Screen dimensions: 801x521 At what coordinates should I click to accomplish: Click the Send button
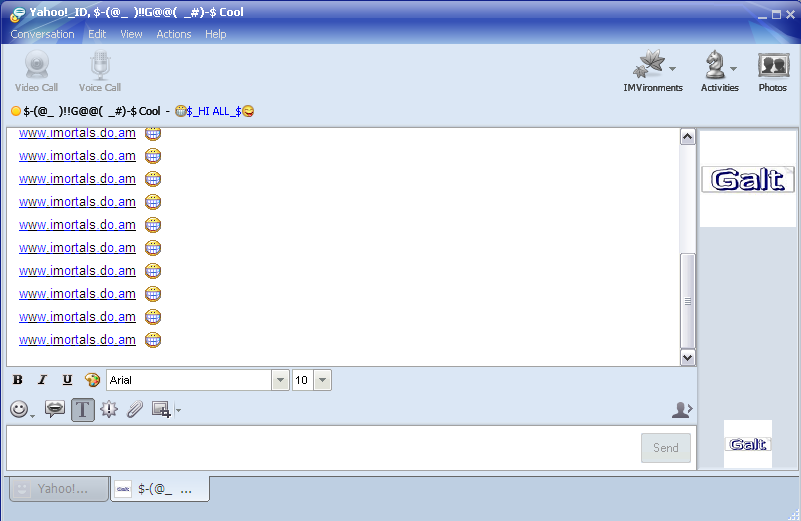666,448
